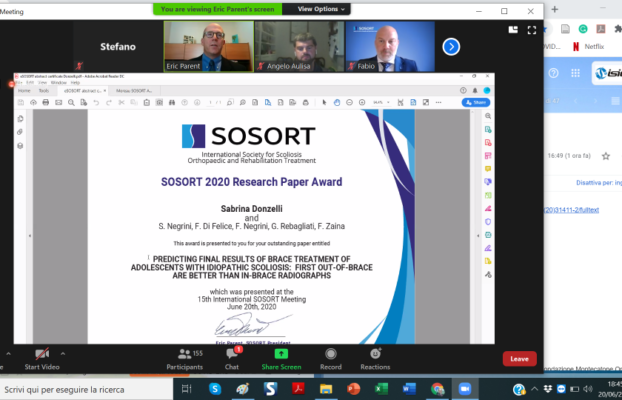The image size is (622, 400).
Task: Click the Windows search box on taskbar
Action: 86,389
